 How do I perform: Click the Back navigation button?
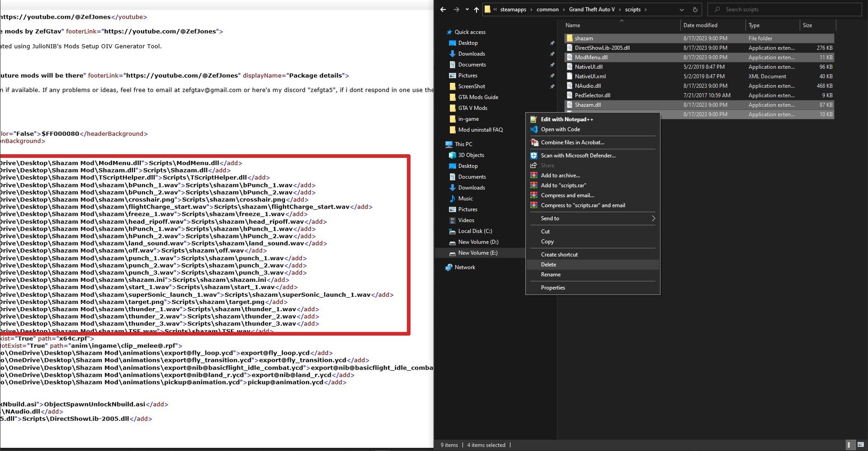[442, 9]
